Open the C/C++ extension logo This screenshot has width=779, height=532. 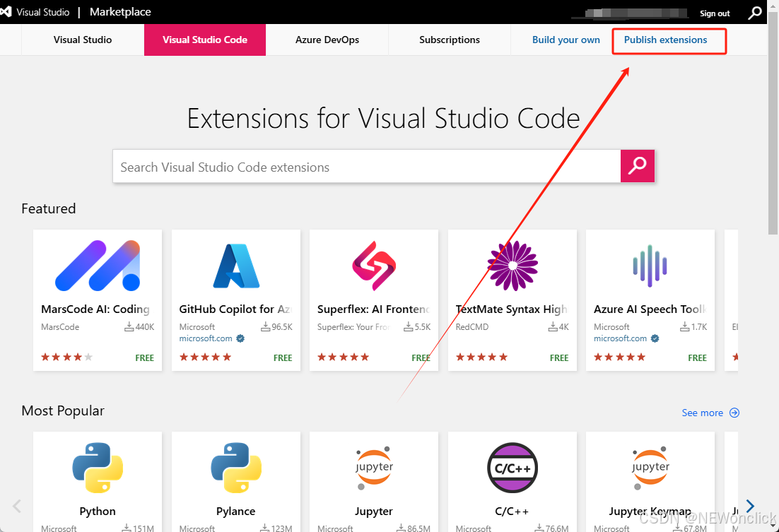point(512,468)
